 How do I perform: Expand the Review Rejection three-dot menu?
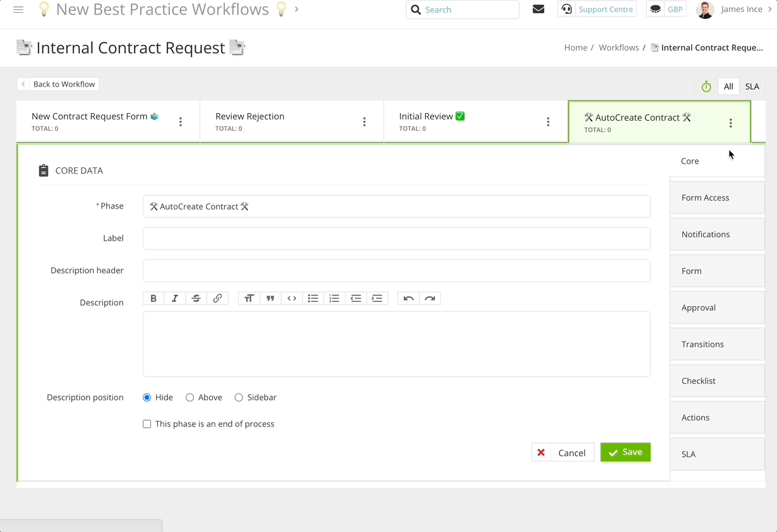pos(364,121)
